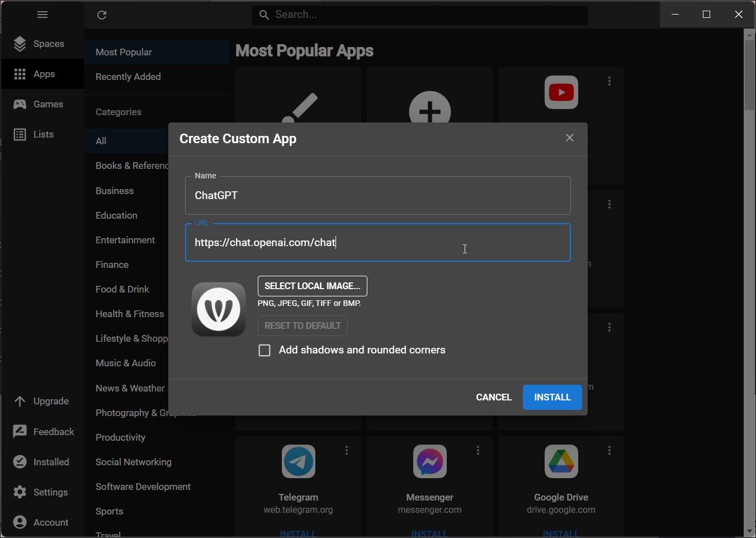Click the INSTALL button

coord(552,397)
